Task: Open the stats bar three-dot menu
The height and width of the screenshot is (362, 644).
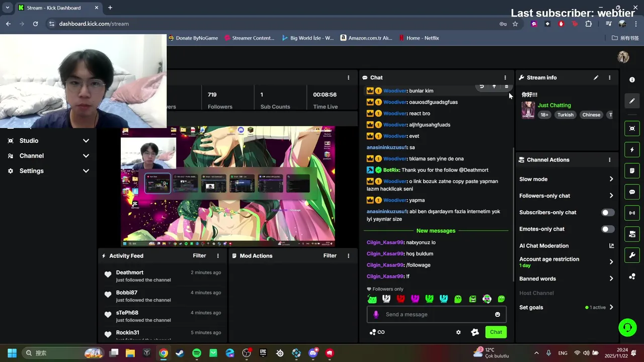Action: (x=348, y=77)
